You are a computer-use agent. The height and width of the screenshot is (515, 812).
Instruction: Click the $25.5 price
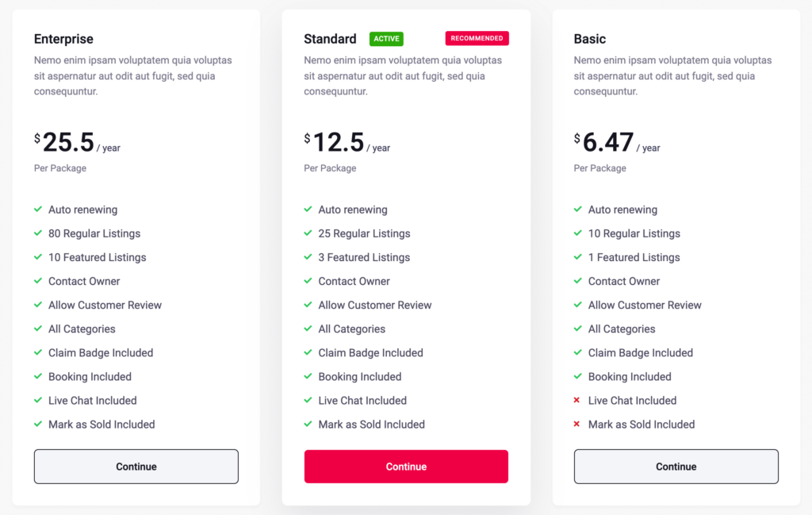tap(64, 142)
